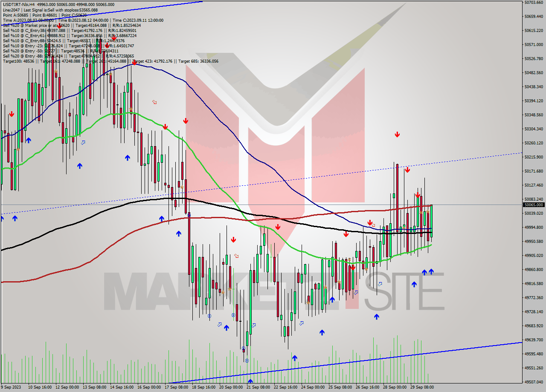Select the 'Sell %10 @ C_Entry38' line

click(70, 30)
